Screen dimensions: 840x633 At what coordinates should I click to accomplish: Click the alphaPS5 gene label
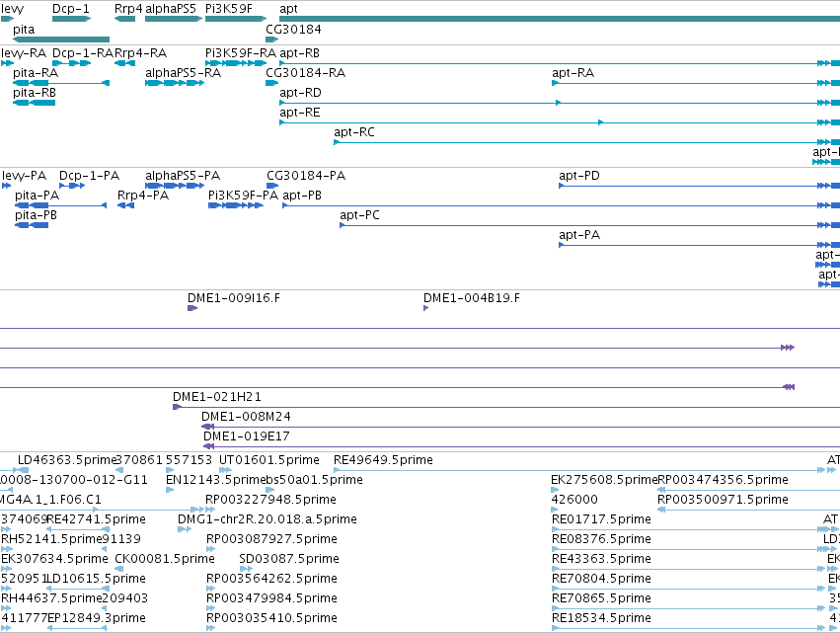(171, 9)
